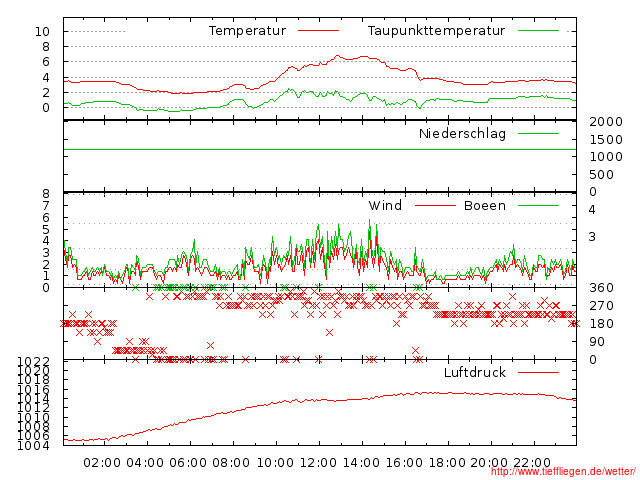640x480 pixels.
Task: Click the 04:00 time axis label
Action: click(145, 463)
